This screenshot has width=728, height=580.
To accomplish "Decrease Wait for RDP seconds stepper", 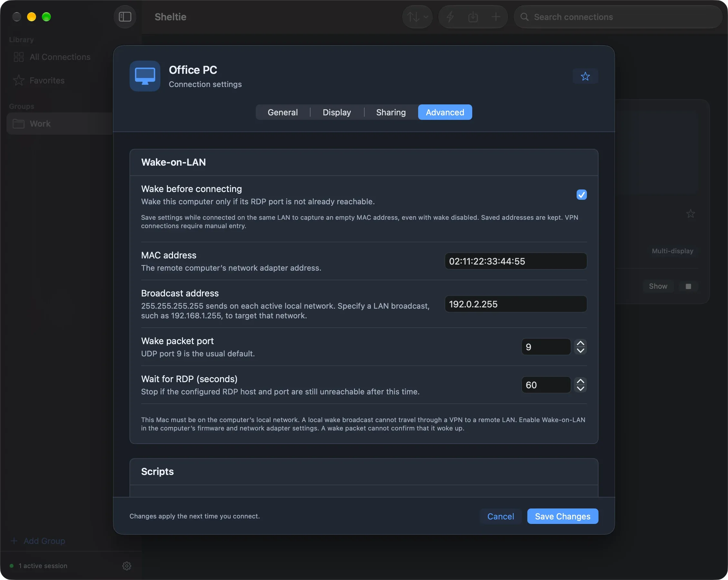I will tap(580, 389).
